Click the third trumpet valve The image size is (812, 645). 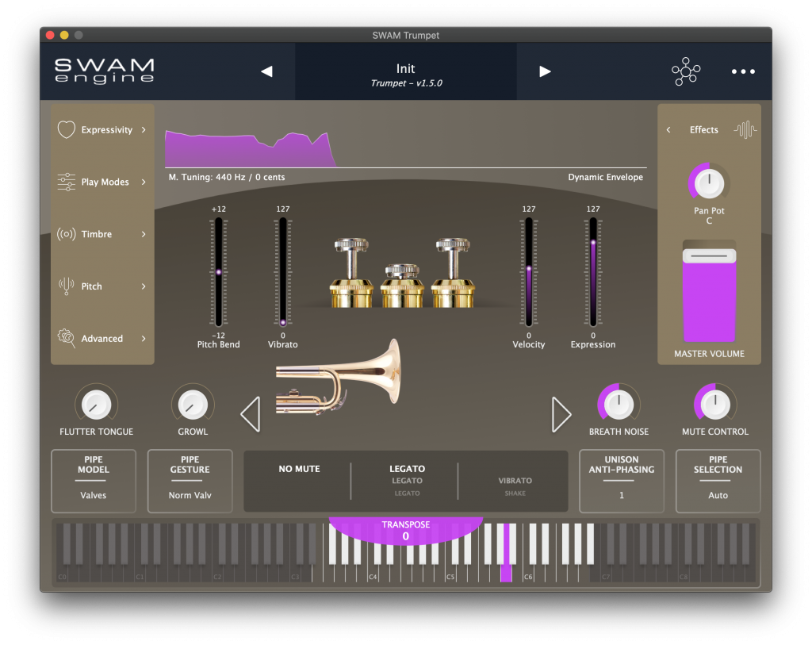(453, 272)
